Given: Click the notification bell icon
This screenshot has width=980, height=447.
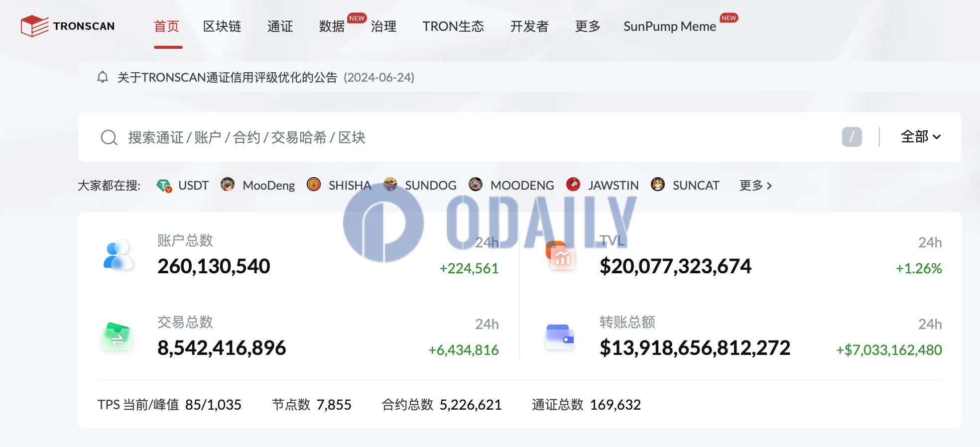Looking at the screenshot, I should (x=103, y=77).
